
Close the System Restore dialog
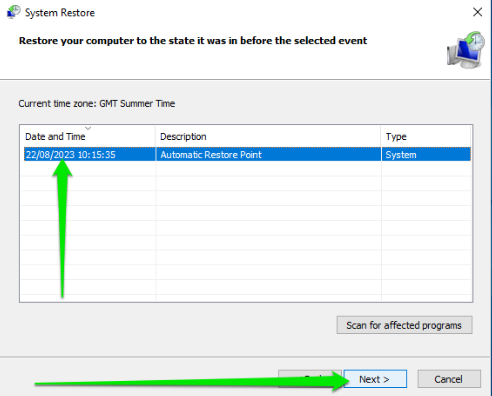[477, 12]
